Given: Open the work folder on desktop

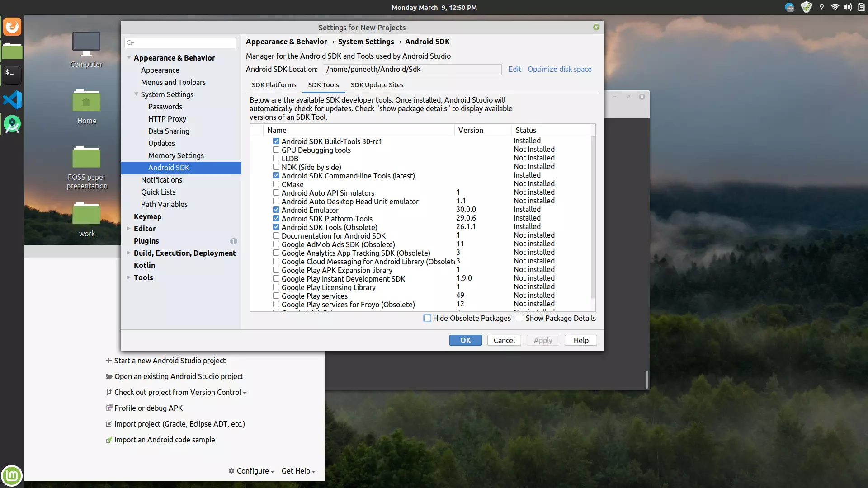Looking at the screenshot, I should (x=86, y=220).
